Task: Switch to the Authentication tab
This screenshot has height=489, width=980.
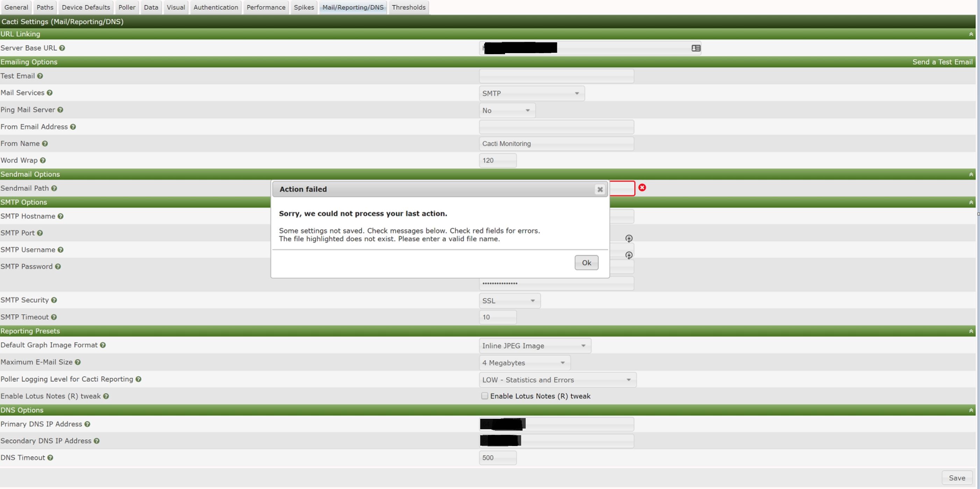Action: coord(215,7)
